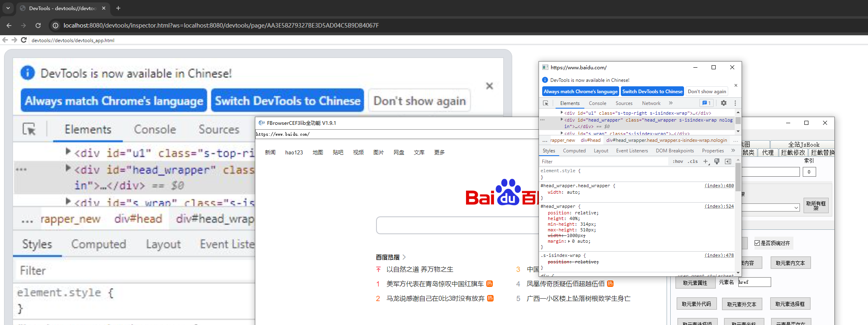Open hao123 link on Baidu page
The height and width of the screenshot is (325, 868).
294,152
